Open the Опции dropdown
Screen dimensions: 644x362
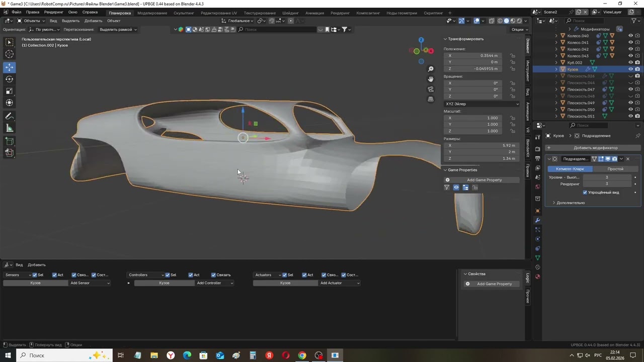coord(519,30)
